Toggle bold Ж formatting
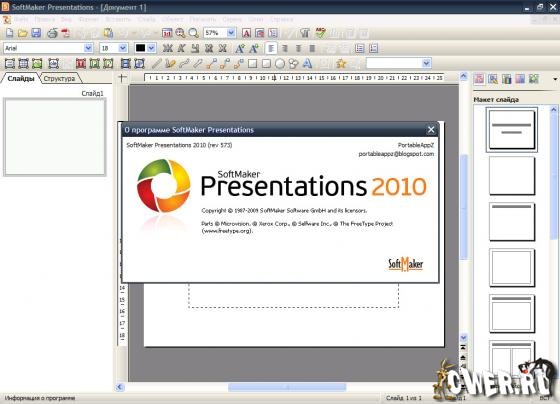The image size is (560, 404). point(168,48)
